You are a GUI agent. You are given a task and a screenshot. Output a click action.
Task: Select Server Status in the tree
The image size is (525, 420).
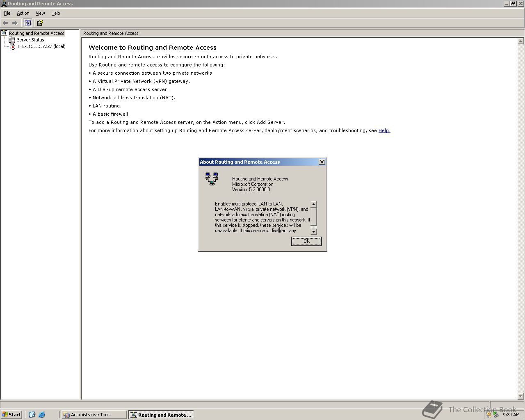click(30, 40)
